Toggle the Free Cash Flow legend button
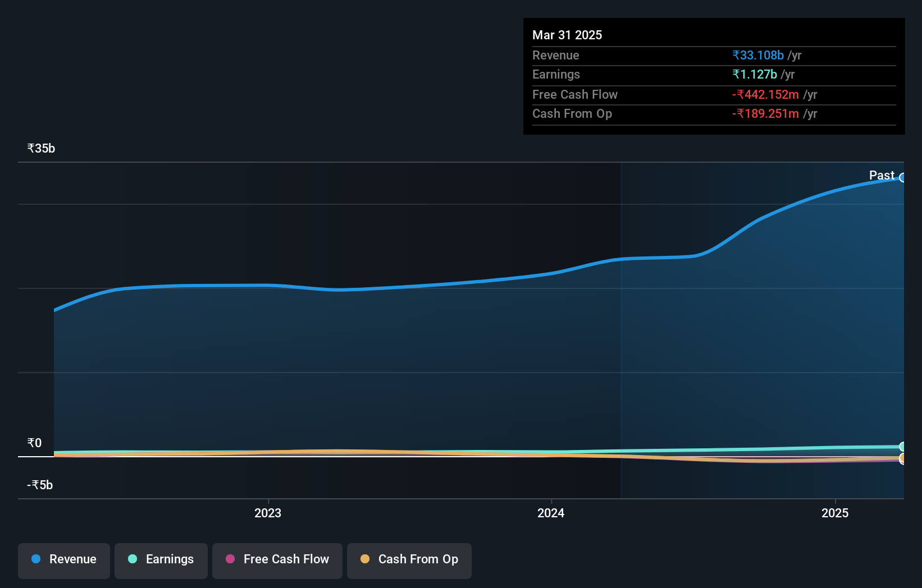 (x=277, y=561)
